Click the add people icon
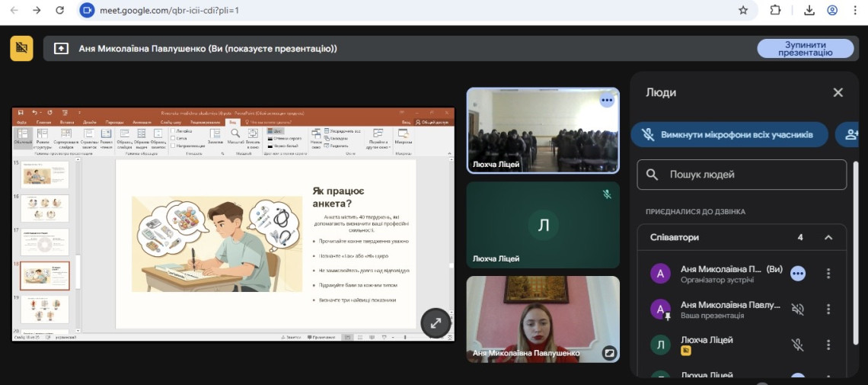 (x=850, y=135)
